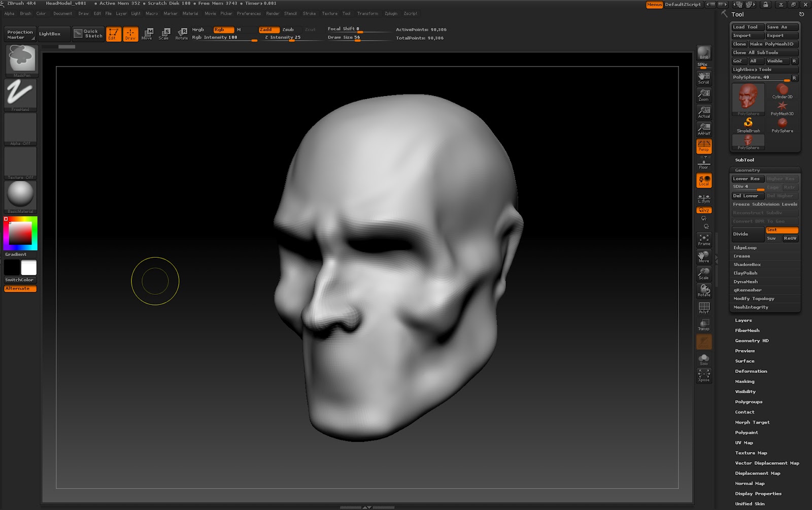Toggle Perspective mode on the right shelf

point(703,147)
